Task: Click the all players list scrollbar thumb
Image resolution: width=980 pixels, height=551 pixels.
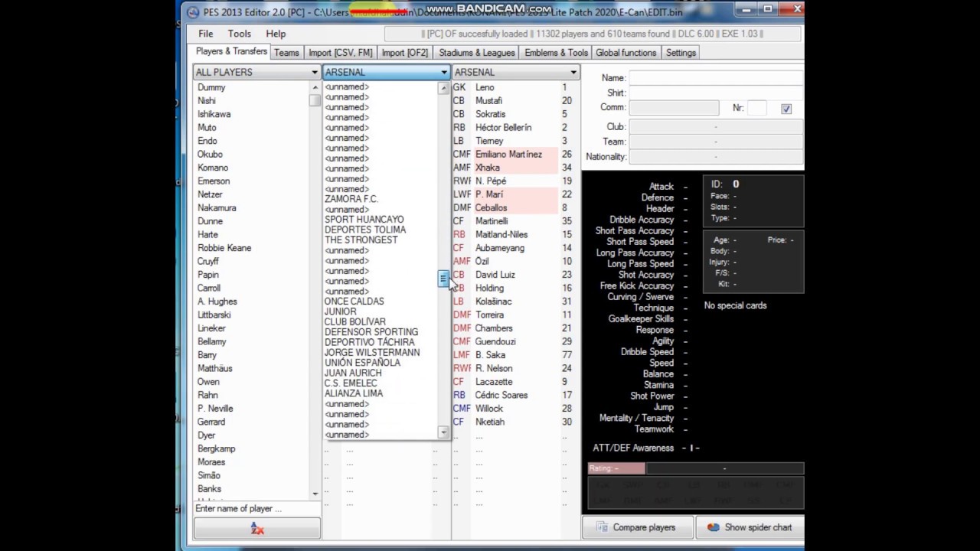Action: pos(315,100)
